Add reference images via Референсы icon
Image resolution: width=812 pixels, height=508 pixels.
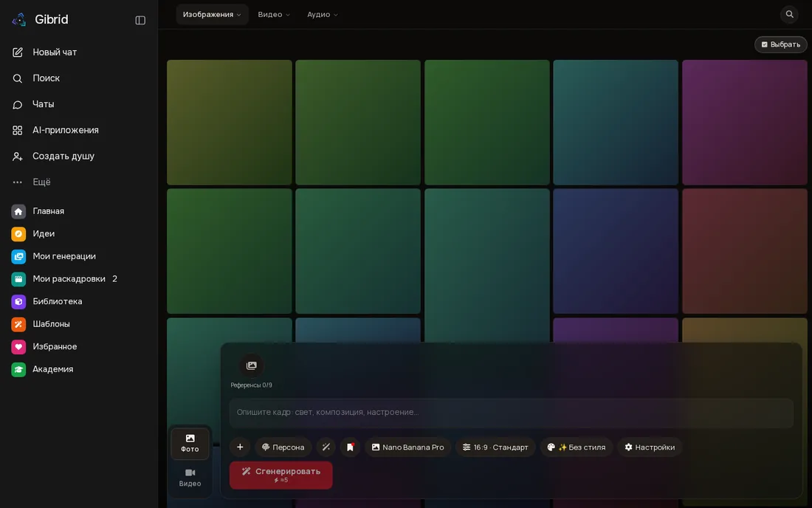[x=251, y=365]
